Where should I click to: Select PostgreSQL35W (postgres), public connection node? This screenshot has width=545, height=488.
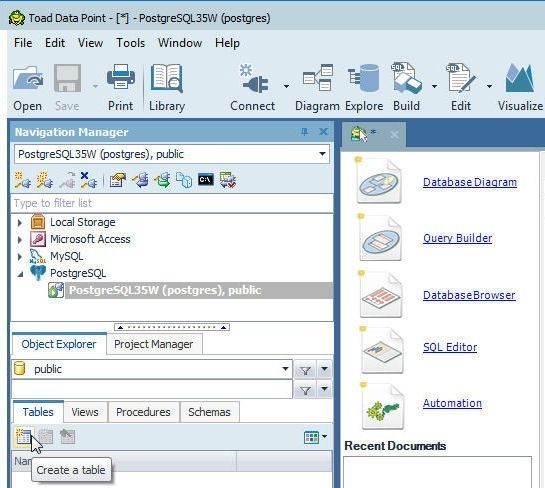(x=190, y=290)
